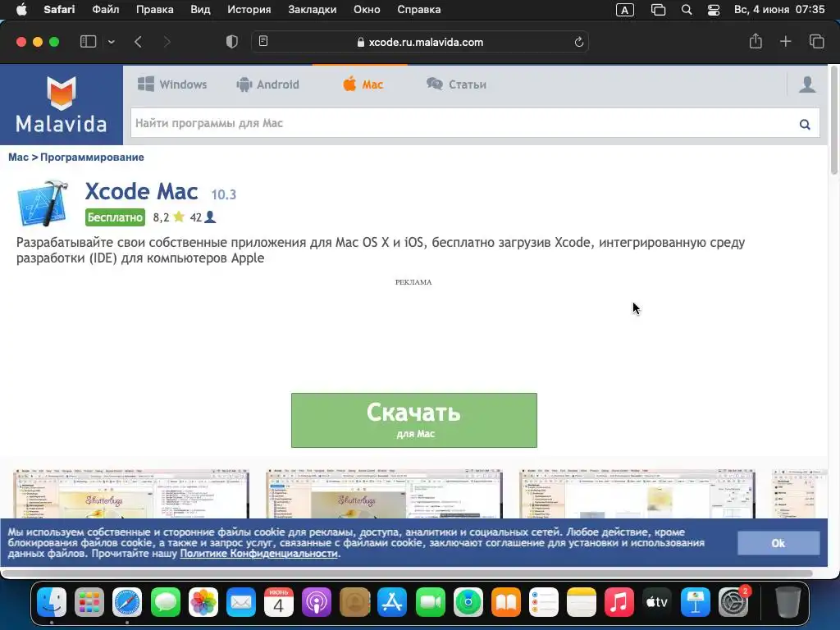
Task: Expand the sidebar tab group dropdown arrow
Action: [111, 42]
